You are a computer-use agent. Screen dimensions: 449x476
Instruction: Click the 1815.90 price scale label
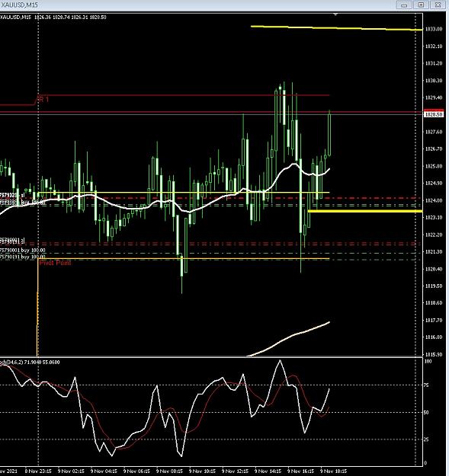coord(434,354)
